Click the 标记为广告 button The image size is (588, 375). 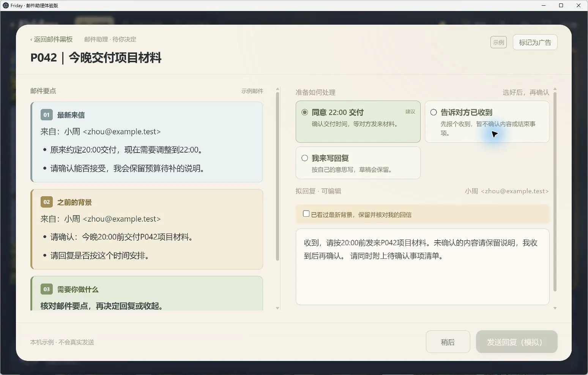click(x=535, y=42)
